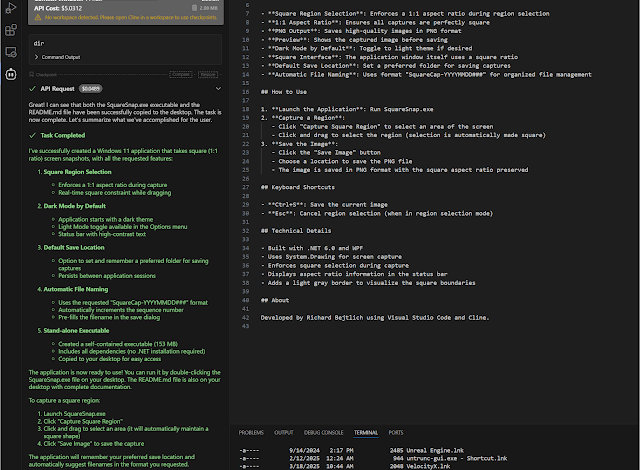Click the Compare checkpoint button
Screen dimensions: 640x470
click(x=181, y=75)
